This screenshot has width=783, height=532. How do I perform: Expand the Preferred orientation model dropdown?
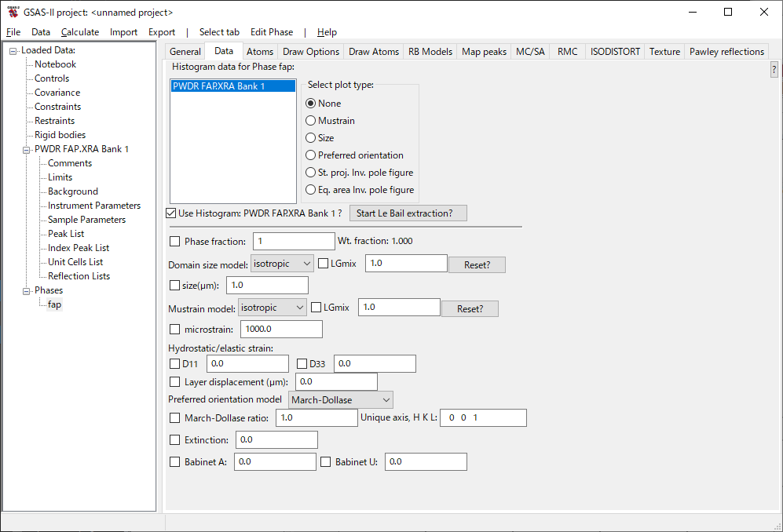(341, 400)
